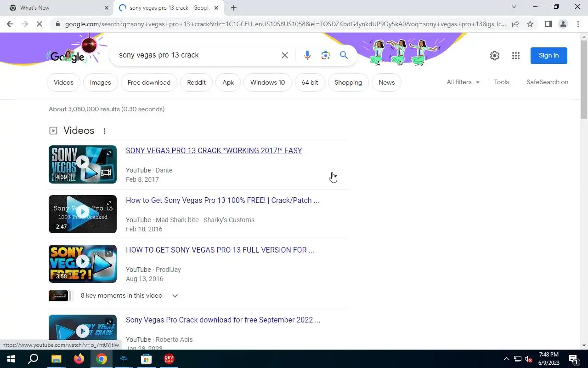Image resolution: width=588 pixels, height=368 pixels.
Task: Open the Windows Start menu
Action: point(11,359)
